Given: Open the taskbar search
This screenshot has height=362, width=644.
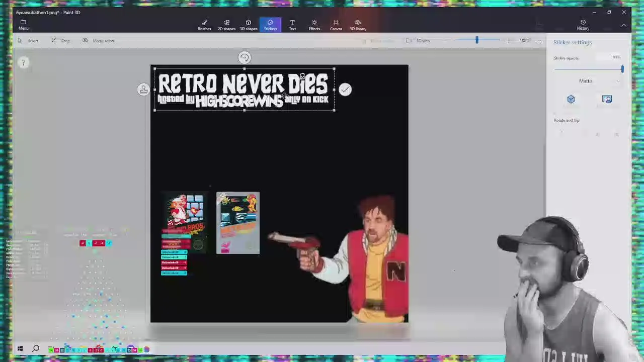Looking at the screenshot, I should coord(36,348).
